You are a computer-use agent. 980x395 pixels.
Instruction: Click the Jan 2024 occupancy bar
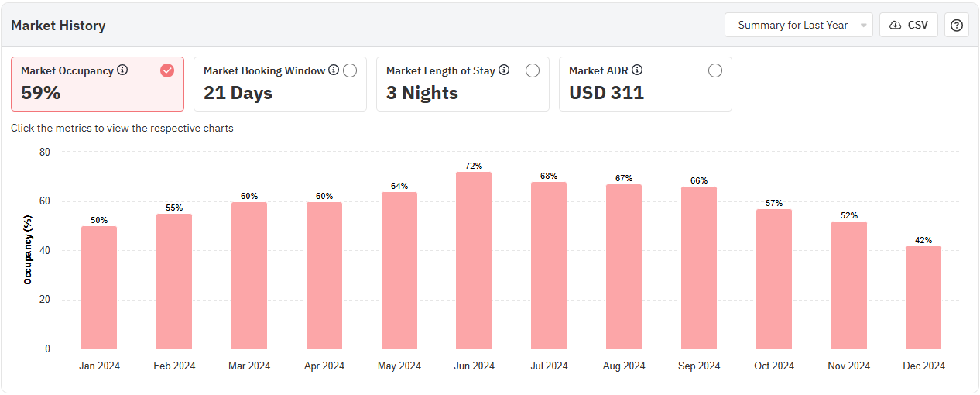pyautogui.click(x=99, y=287)
